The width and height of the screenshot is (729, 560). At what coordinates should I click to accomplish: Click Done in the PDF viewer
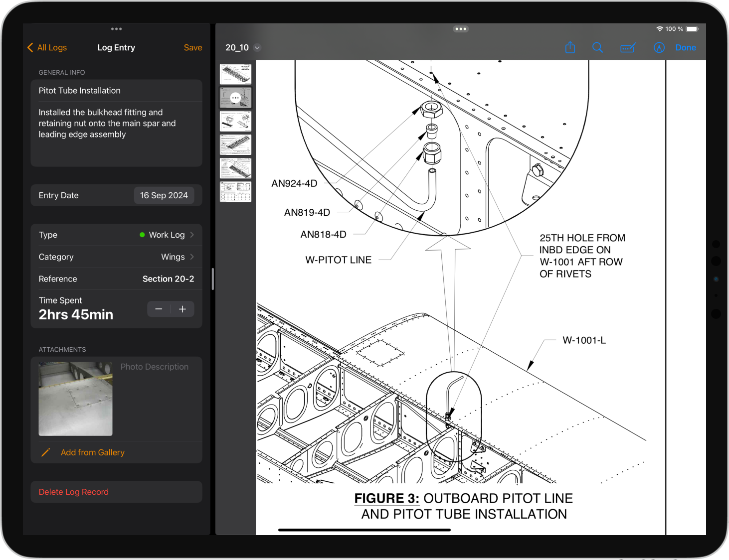coord(686,48)
